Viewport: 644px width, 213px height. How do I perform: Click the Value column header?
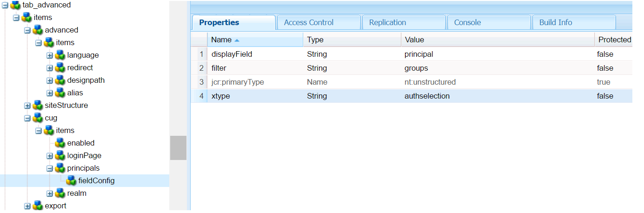tap(414, 40)
